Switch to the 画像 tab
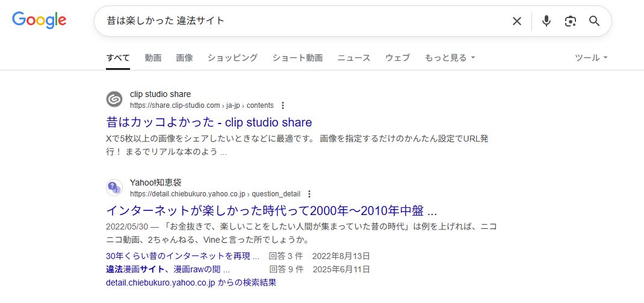 point(184,58)
